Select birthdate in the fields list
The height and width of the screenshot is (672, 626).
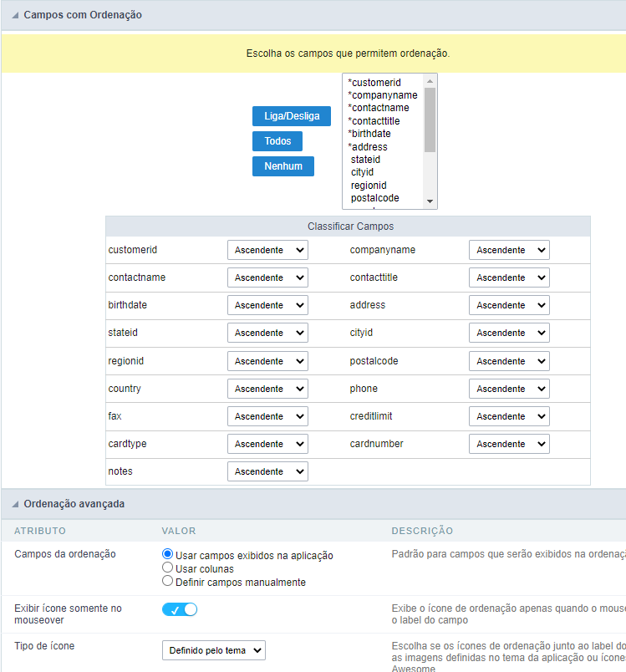pyautogui.click(x=370, y=134)
